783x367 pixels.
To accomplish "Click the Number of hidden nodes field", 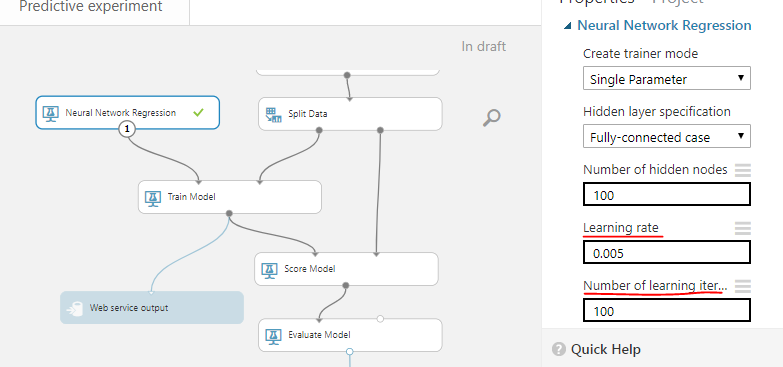I will [x=667, y=195].
